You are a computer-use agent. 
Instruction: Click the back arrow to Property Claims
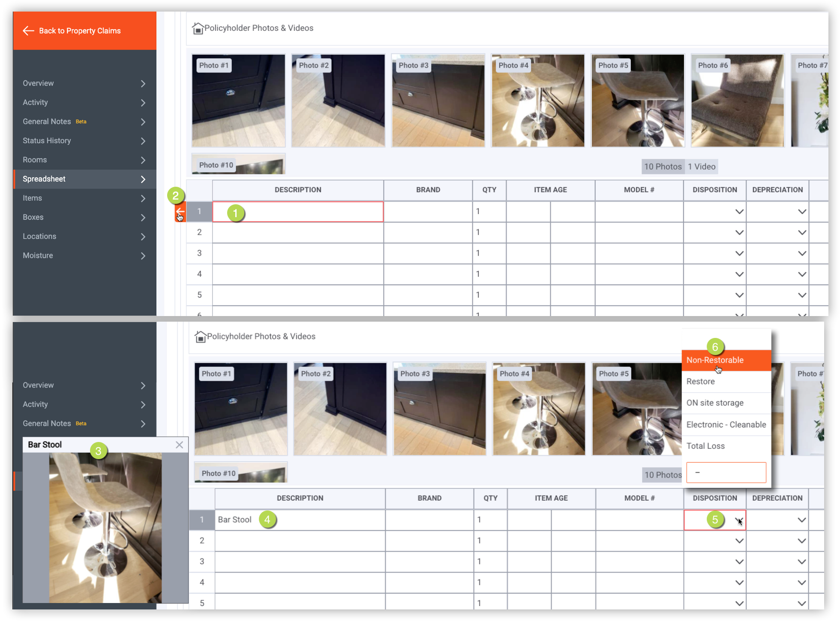point(28,30)
